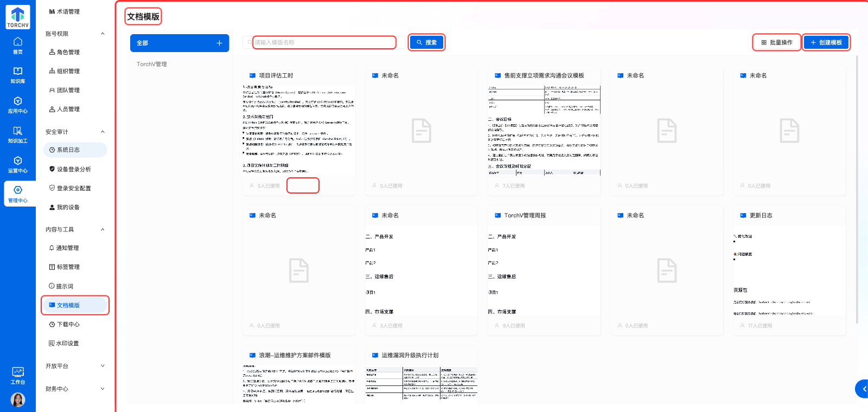This screenshot has height=412, width=868.
Task: Click the 项目评估工时 card document icon
Action: [252, 75]
